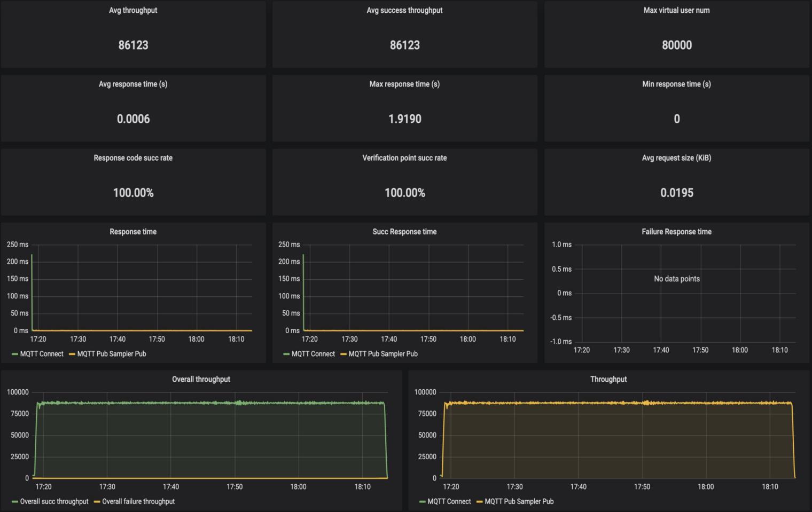Click the 80000 max virtual user value

pos(676,45)
